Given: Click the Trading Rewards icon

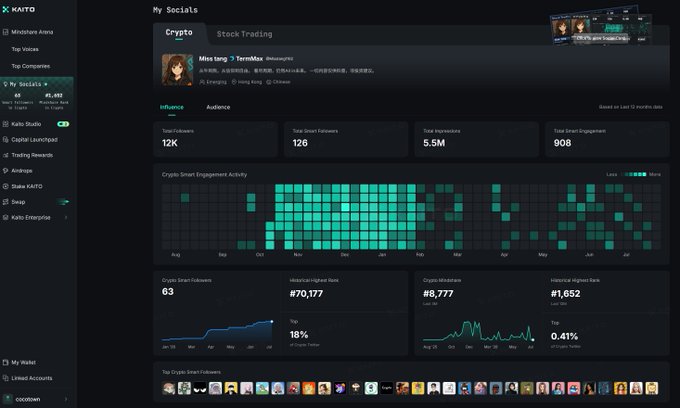Looking at the screenshot, I should pos(6,155).
